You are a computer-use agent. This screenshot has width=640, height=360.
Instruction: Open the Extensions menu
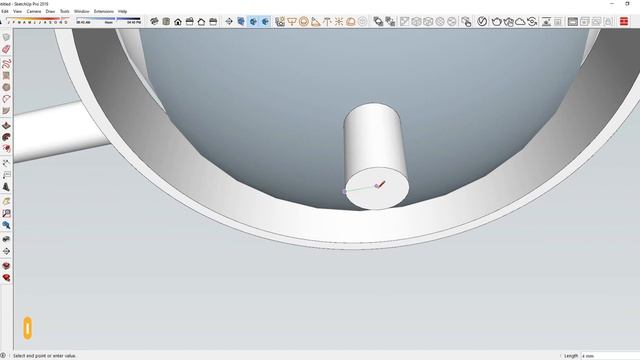tap(104, 11)
